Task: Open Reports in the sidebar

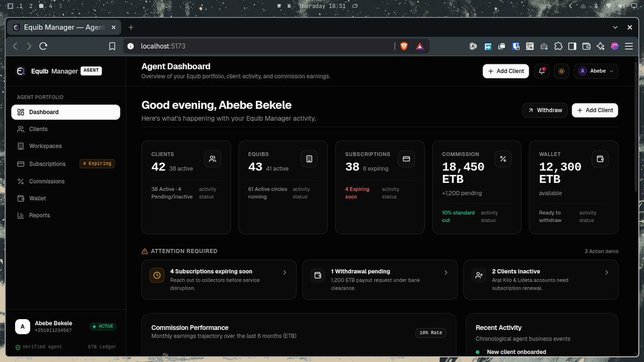Action: click(x=65, y=216)
